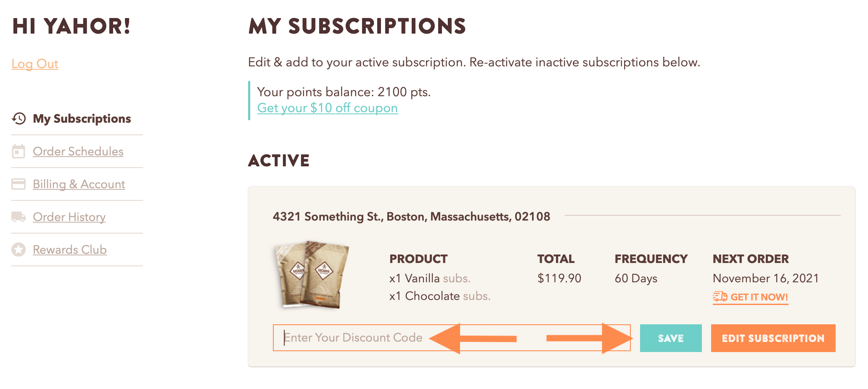Click the Log Out link
This screenshot has height=389, width=868.
tap(35, 64)
